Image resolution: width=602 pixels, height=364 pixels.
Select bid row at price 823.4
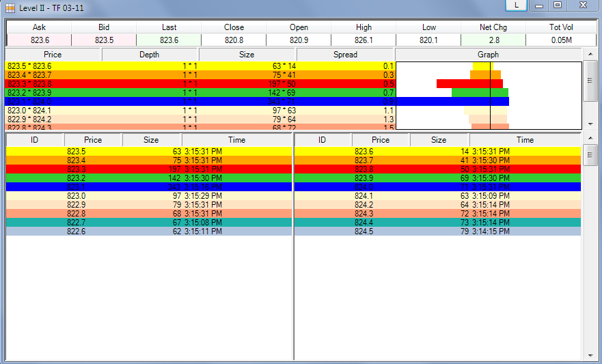149,160
